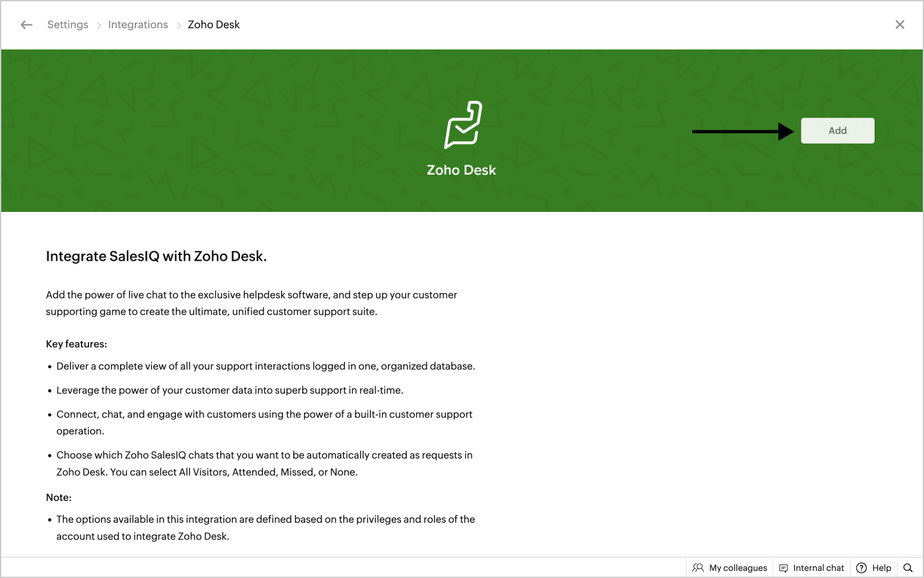This screenshot has height=578, width=924.
Task: Click the Help question mark icon
Action: tap(862, 568)
